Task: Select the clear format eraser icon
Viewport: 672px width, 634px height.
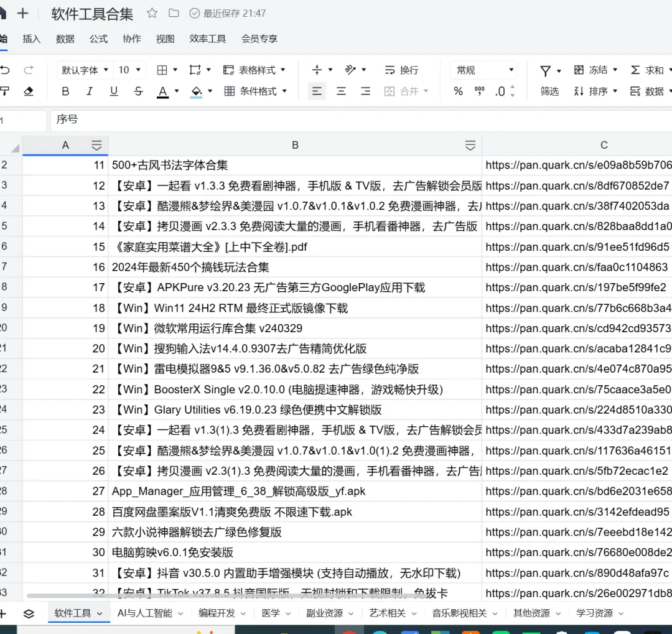Action: 29,91
